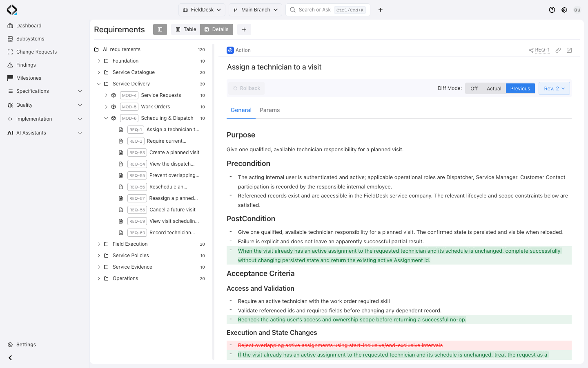Open the DU user avatar menu
This screenshot has height=368, width=588.
(x=577, y=10)
